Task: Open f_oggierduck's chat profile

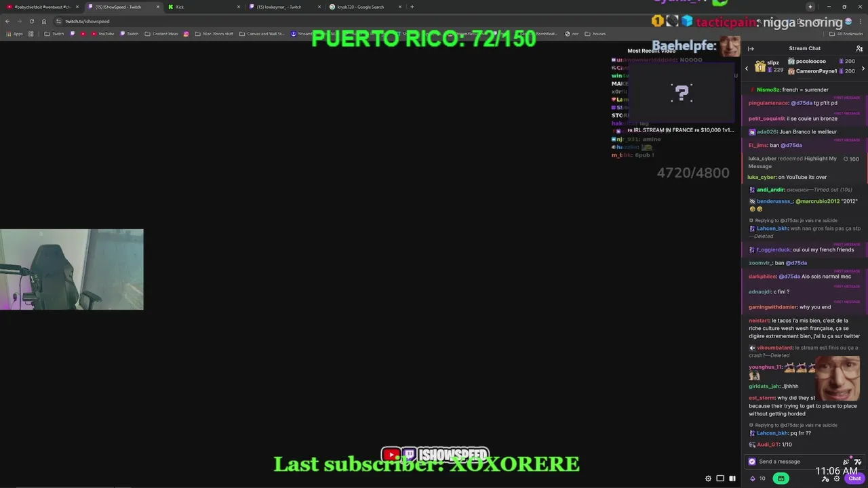Action: pos(773,249)
